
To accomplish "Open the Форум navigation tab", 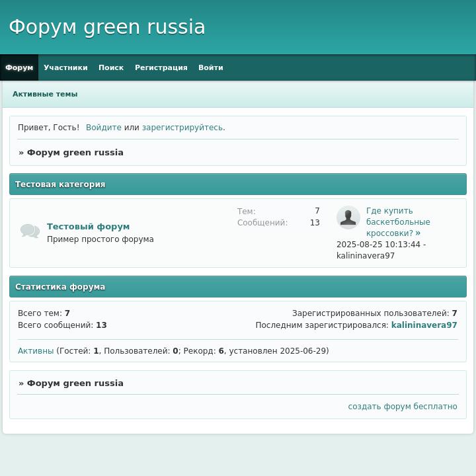I will 19,67.
